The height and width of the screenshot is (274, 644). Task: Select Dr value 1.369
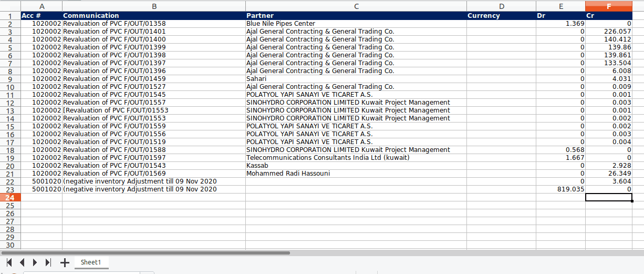(x=560, y=24)
